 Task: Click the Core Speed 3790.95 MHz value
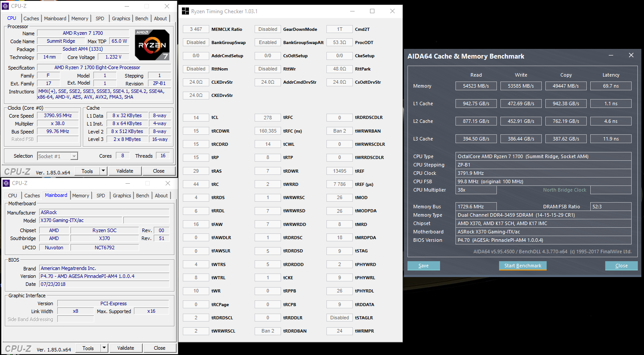coord(59,115)
